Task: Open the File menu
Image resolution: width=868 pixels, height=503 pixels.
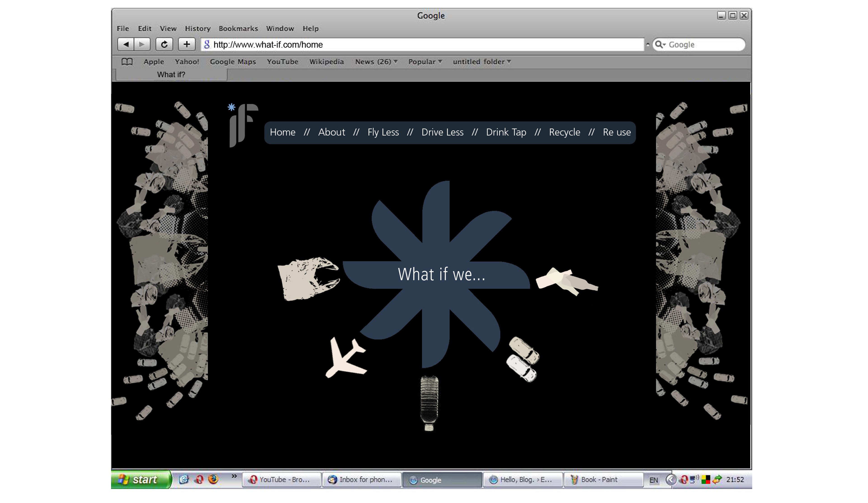Action: click(x=123, y=28)
